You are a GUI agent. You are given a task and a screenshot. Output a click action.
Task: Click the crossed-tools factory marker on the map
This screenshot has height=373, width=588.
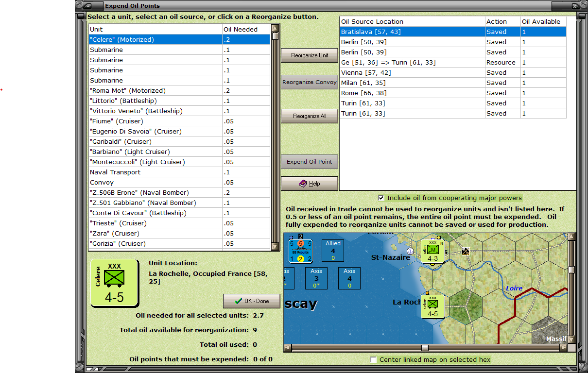466,251
